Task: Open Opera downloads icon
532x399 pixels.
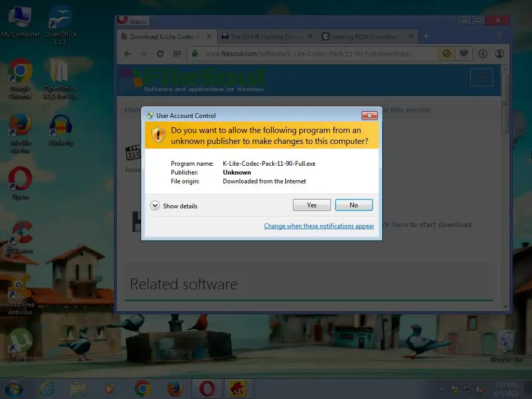Action: click(483, 54)
